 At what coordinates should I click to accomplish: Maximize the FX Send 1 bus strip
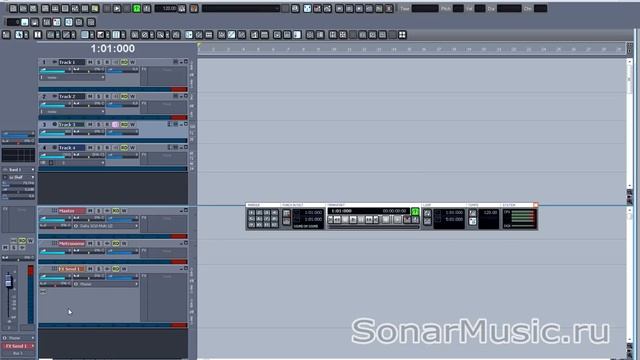point(186,268)
